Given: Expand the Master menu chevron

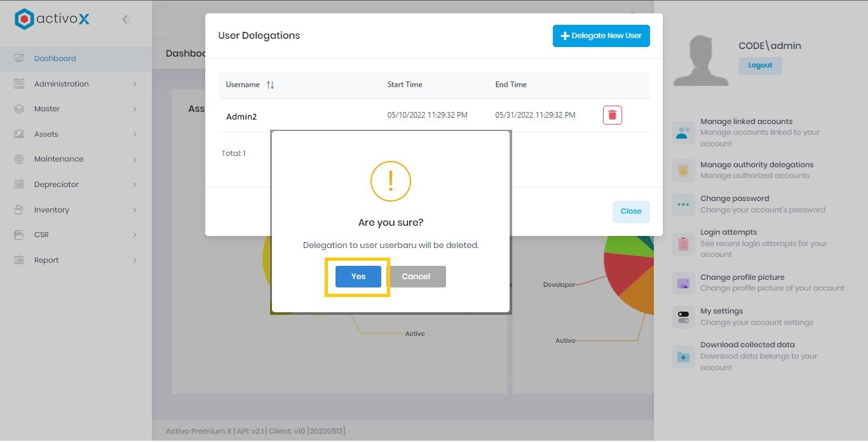Looking at the screenshot, I should click(135, 109).
